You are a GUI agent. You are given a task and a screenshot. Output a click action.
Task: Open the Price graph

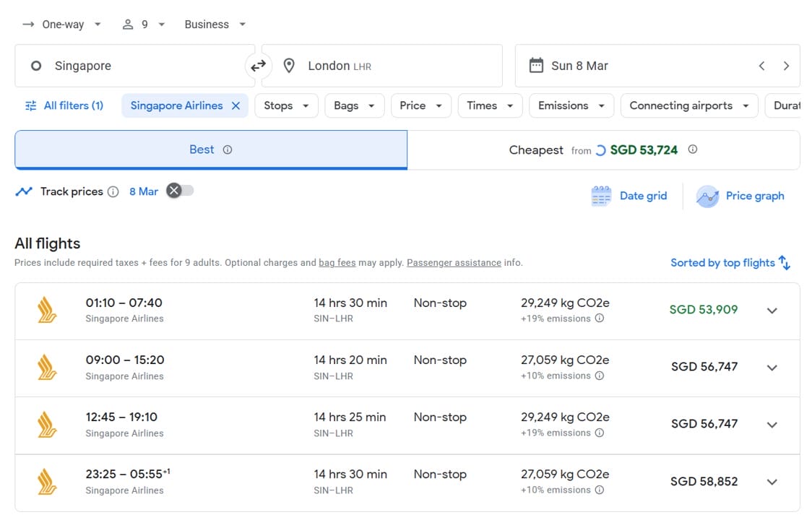tap(740, 196)
